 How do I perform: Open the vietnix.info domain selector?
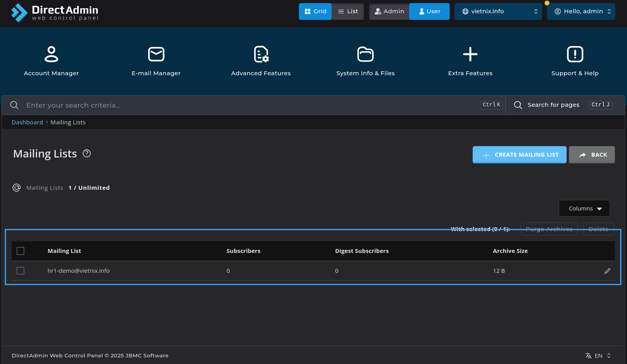[x=498, y=11]
